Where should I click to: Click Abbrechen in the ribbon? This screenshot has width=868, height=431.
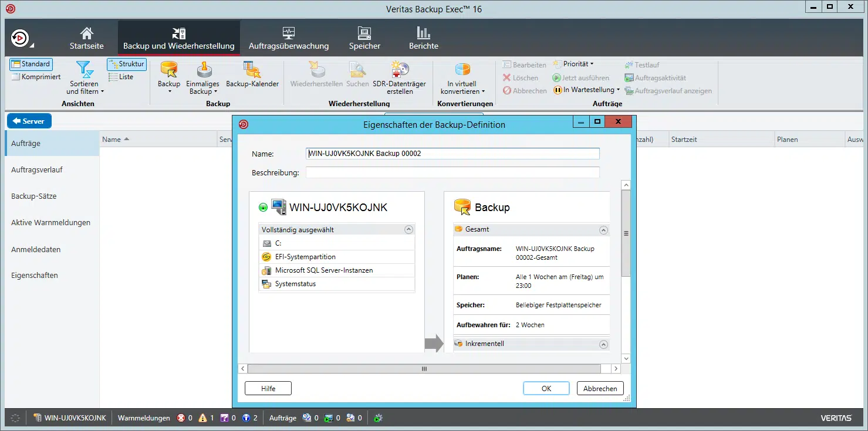[x=525, y=91]
